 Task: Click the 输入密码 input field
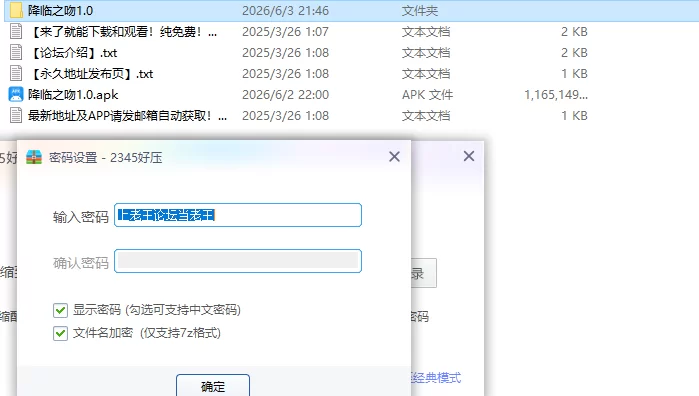click(238, 215)
